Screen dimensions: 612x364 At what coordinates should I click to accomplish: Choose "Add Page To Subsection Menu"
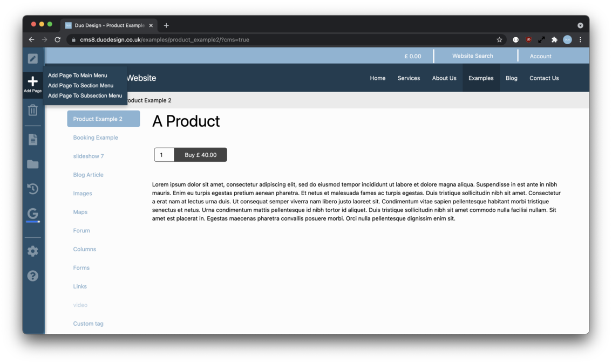tap(85, 95)
